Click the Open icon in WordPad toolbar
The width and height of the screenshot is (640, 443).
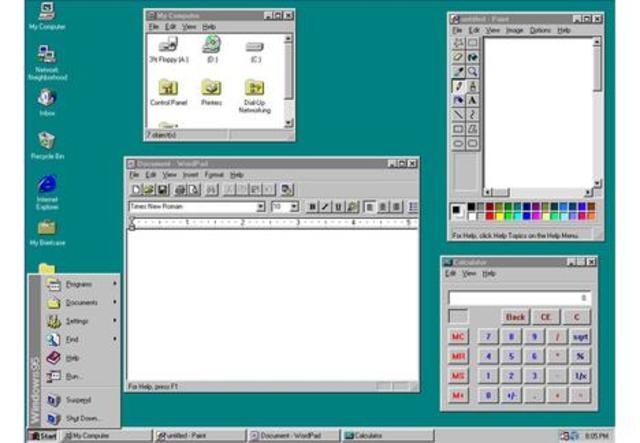pyautogui.click(x=149, y=189)
